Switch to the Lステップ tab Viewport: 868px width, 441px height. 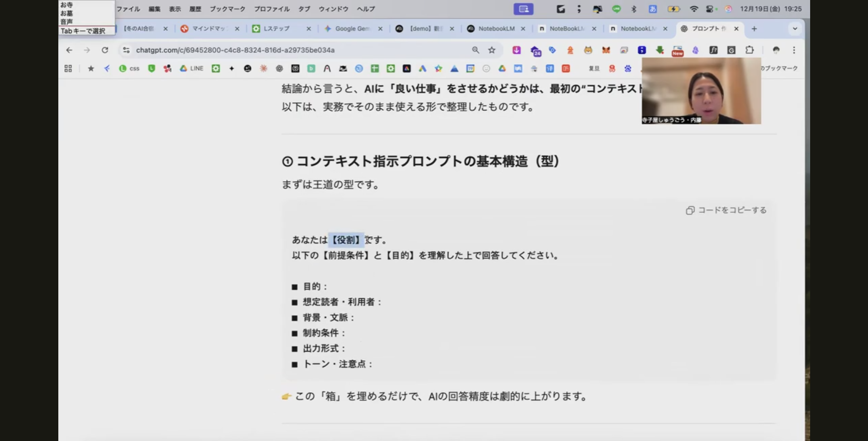click(x=276, y=28)
